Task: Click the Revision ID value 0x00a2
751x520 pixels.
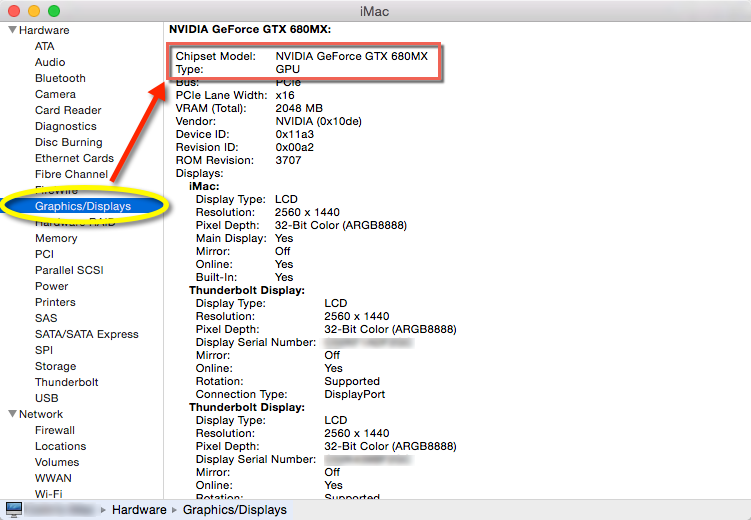Action: pyautogui.click(x=295, y=147)
